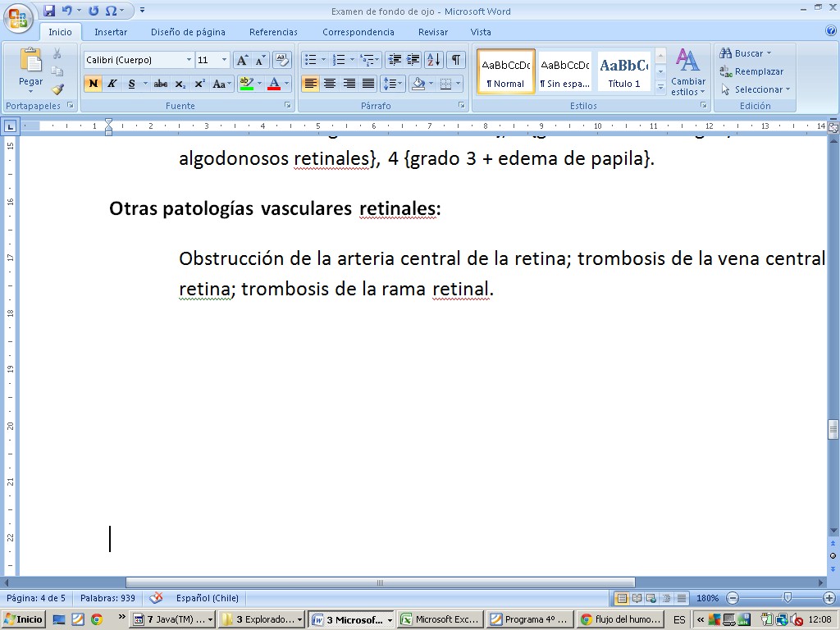The image size is (840, 630).
Task: Click the clear formatting eraser icon
Action: pos(281,60)
